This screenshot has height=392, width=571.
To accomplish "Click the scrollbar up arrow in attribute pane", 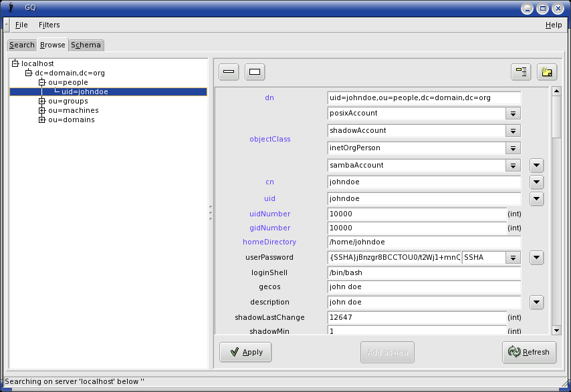I will tap(556, 91).
